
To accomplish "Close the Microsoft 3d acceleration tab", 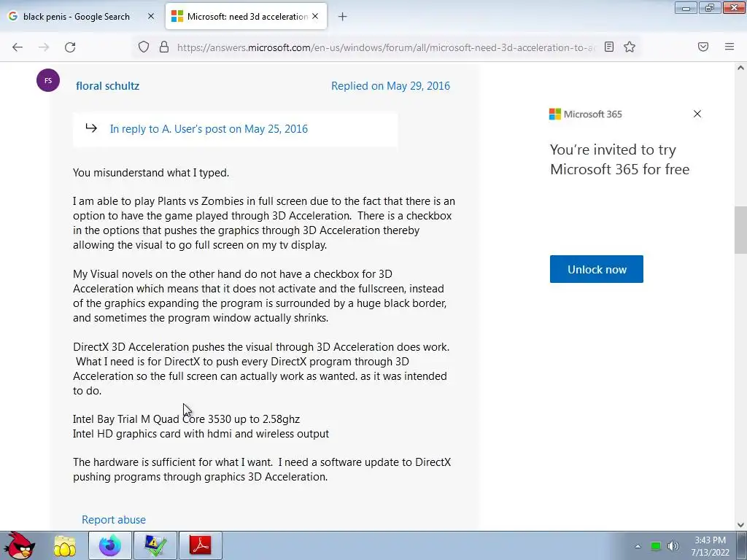I will [x=315, y=16].
